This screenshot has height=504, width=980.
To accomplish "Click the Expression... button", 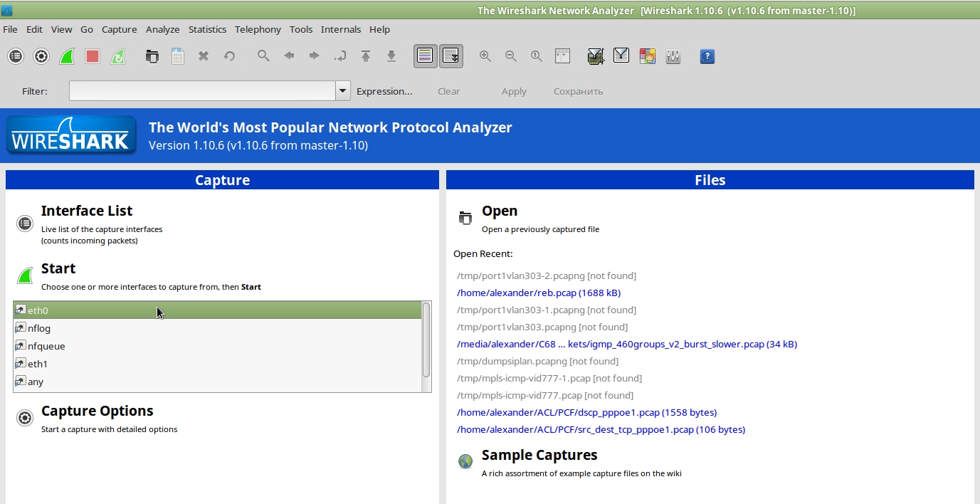I will (384, 91).
